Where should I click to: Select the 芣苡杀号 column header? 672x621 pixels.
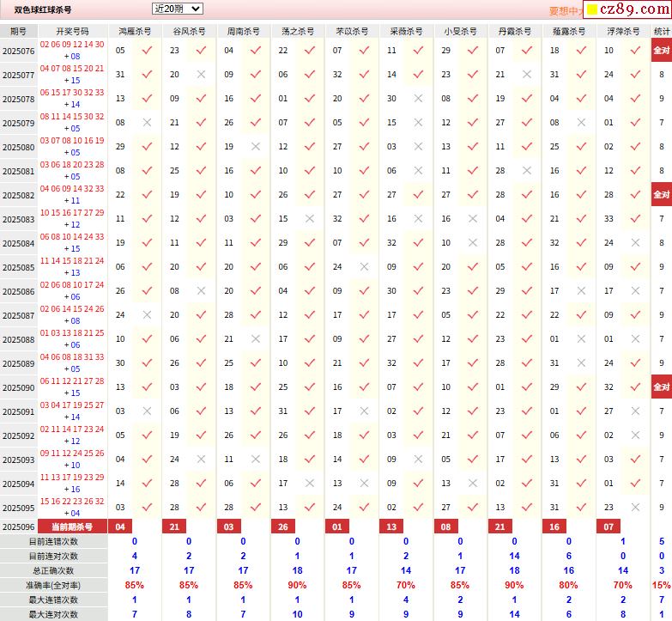[352, 31]
